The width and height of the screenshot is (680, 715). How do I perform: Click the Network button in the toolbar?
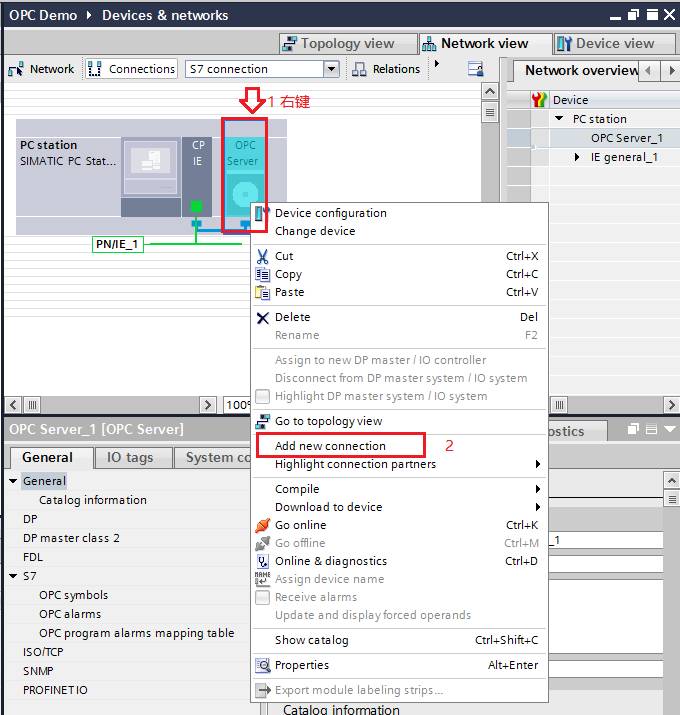41,69
